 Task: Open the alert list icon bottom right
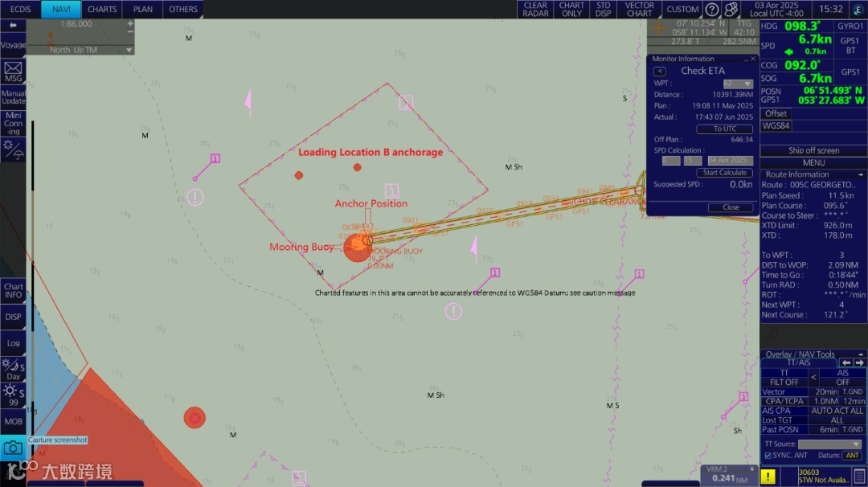tap(859, 476)
